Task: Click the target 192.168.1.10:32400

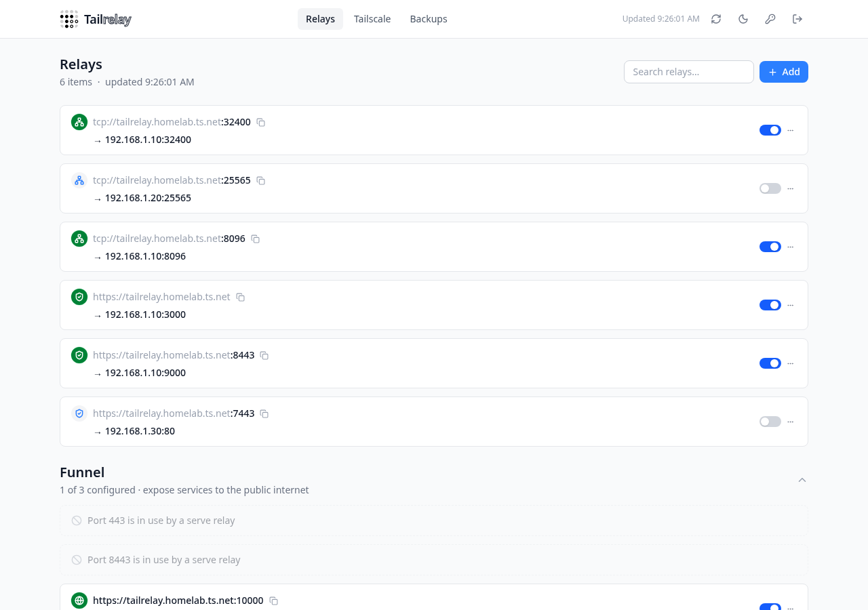Action: coord(148,140)
